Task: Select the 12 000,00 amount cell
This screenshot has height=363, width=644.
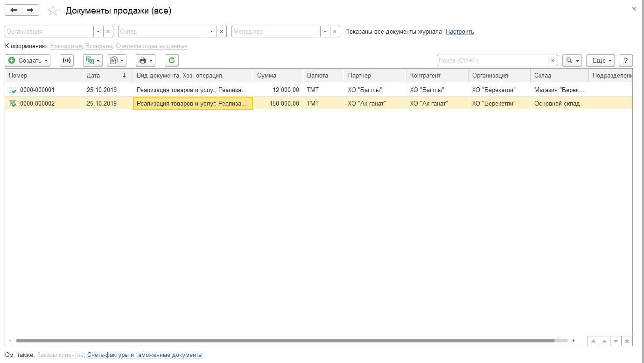Action: [x=278, y=90]
